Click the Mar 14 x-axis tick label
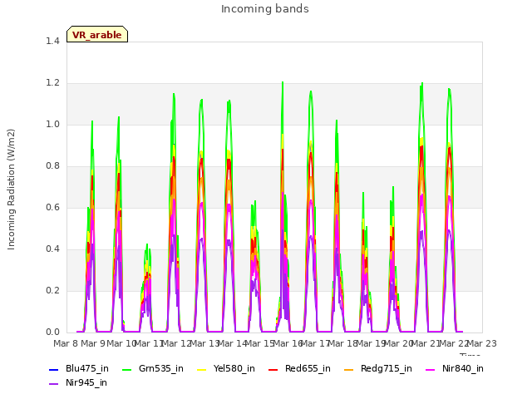The width and height of the screenshot is (532, 399). point(232,343)
